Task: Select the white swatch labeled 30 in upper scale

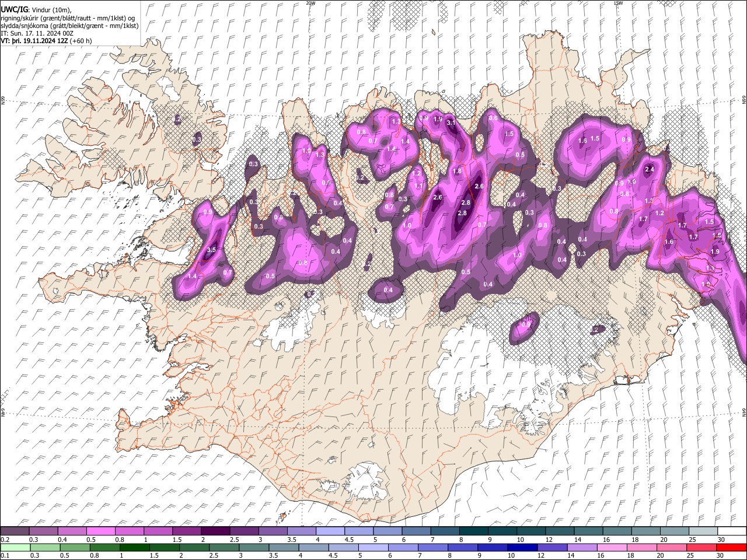Action: [x=732, y=531]
